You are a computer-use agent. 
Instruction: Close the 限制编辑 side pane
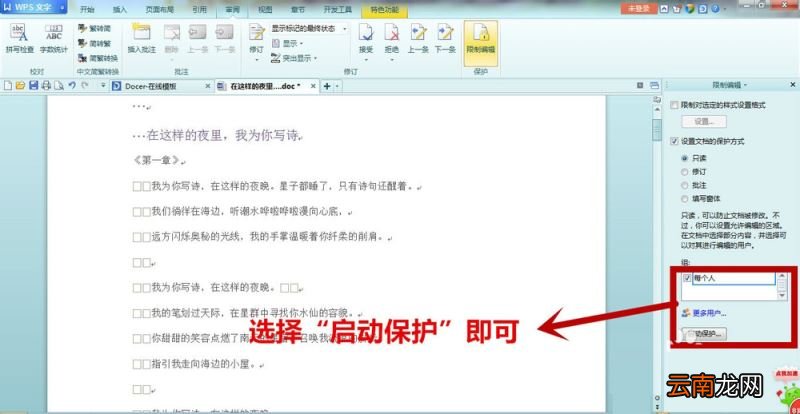[793, 85]
